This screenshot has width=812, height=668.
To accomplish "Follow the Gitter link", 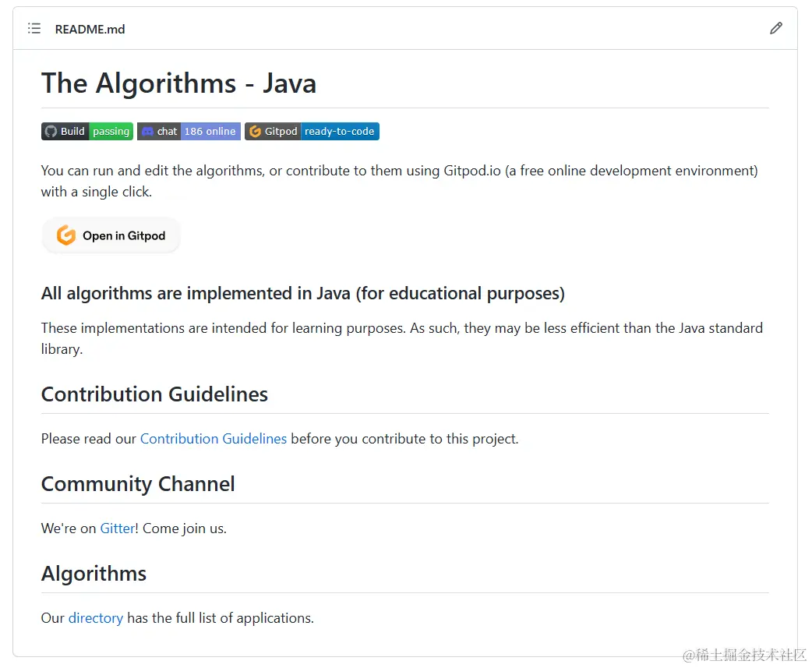I will coord(118,528).
